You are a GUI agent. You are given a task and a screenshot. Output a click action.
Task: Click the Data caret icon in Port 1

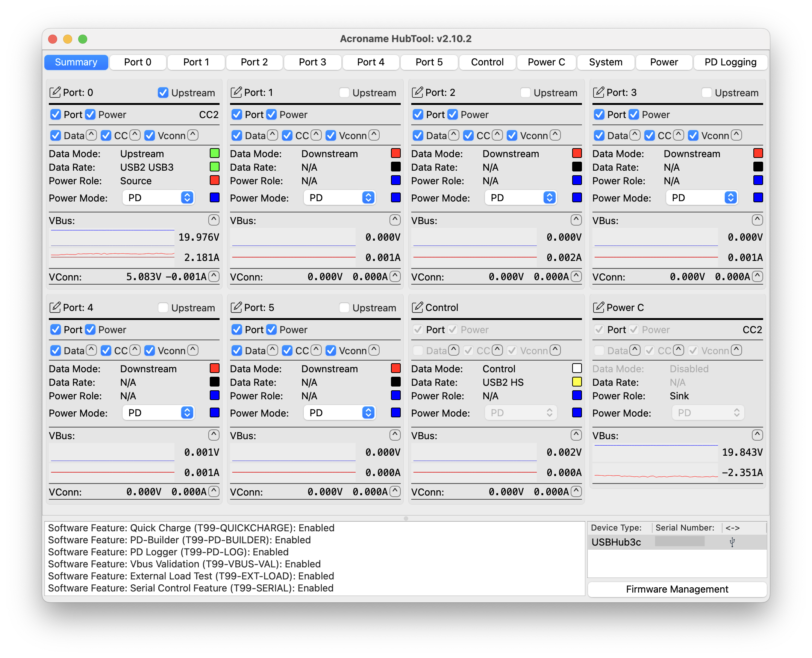click(273, 135)
